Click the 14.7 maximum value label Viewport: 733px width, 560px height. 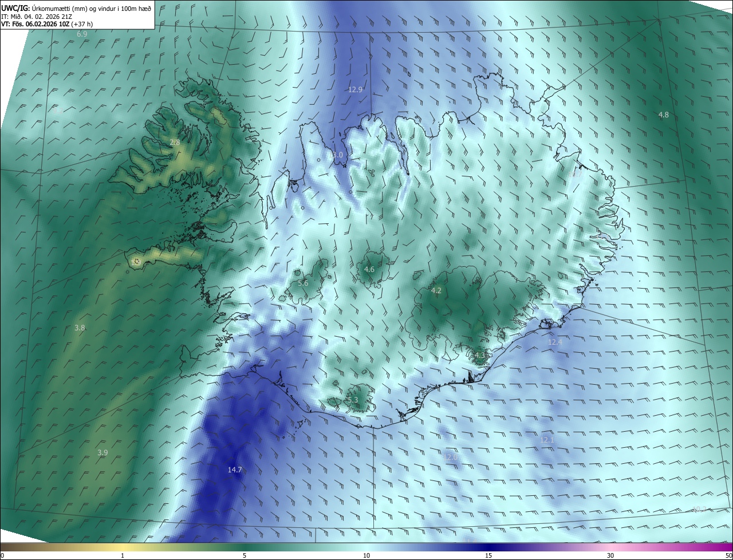[x=235, y=470]
